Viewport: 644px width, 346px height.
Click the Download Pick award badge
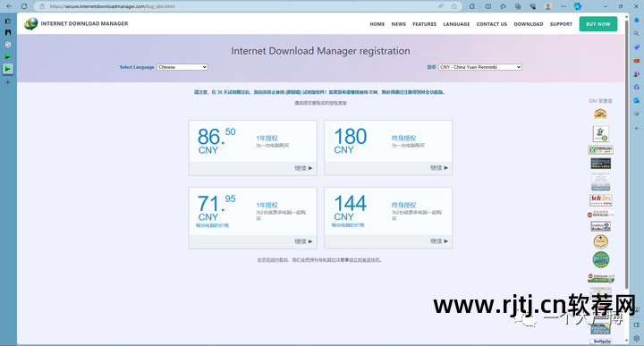point(600,149)
